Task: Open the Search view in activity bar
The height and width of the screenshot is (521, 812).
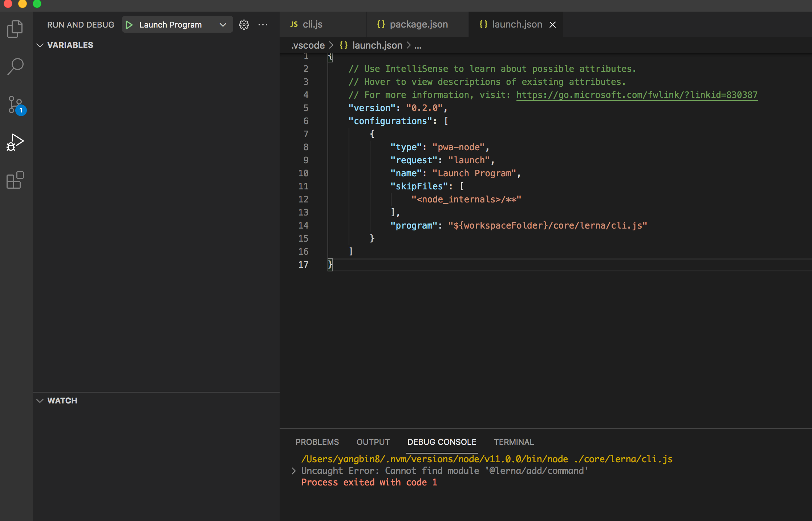Action: [15, 67]
